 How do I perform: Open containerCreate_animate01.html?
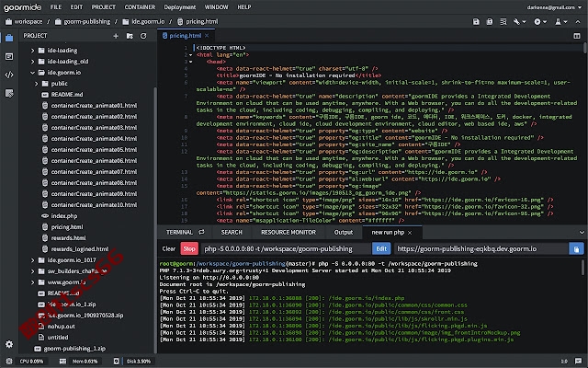point(94,106)
